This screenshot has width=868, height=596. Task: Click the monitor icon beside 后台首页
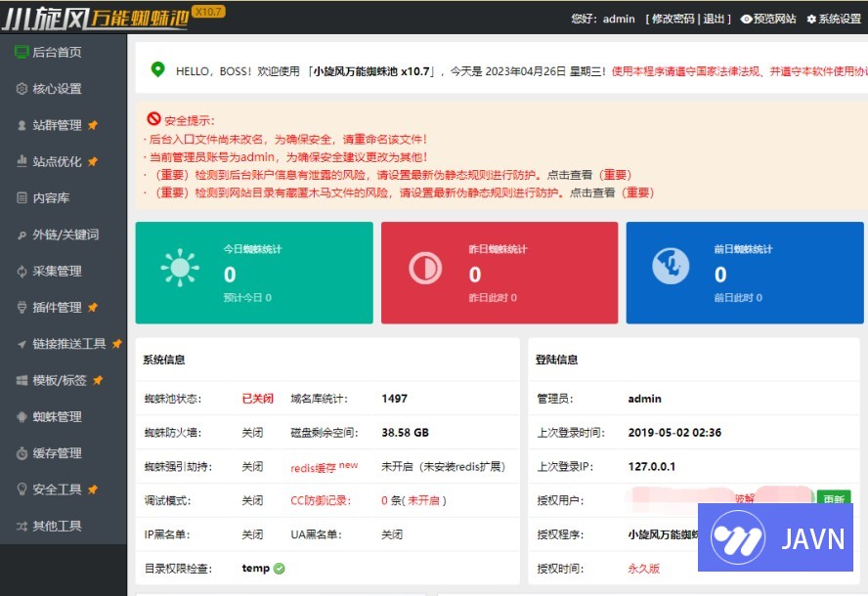22,52
